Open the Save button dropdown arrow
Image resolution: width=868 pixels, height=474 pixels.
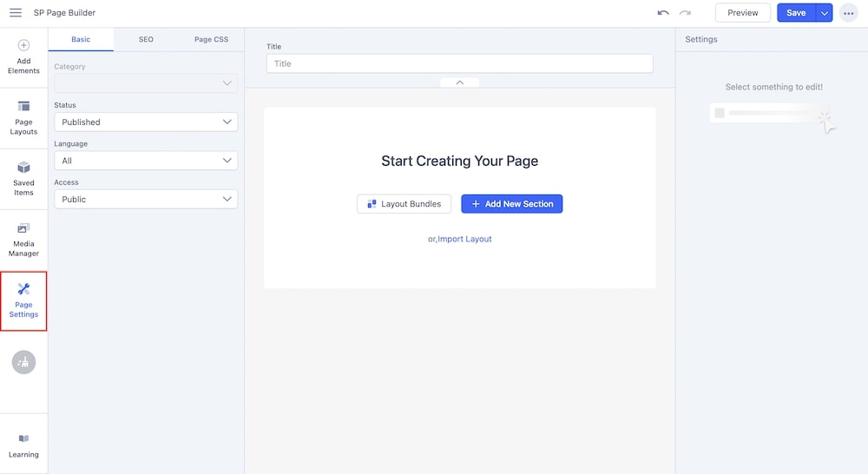[824, 13]
